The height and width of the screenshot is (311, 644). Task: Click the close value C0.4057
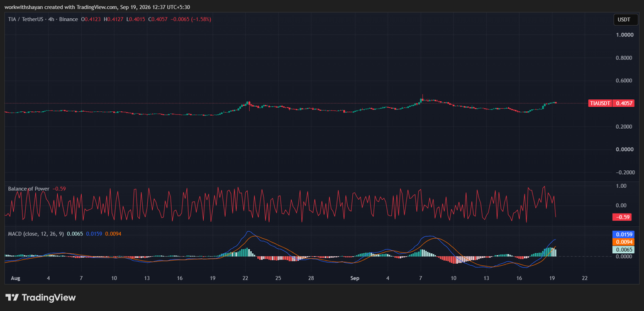click(158, 19)
